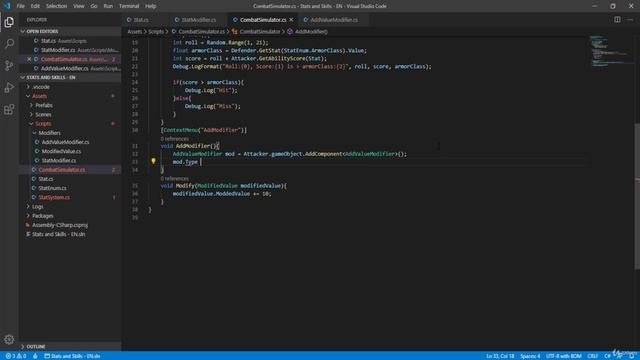Open AddValueModifier.cs in the file tree
Screen dimensions: 640x360
(x=65, y=142)
